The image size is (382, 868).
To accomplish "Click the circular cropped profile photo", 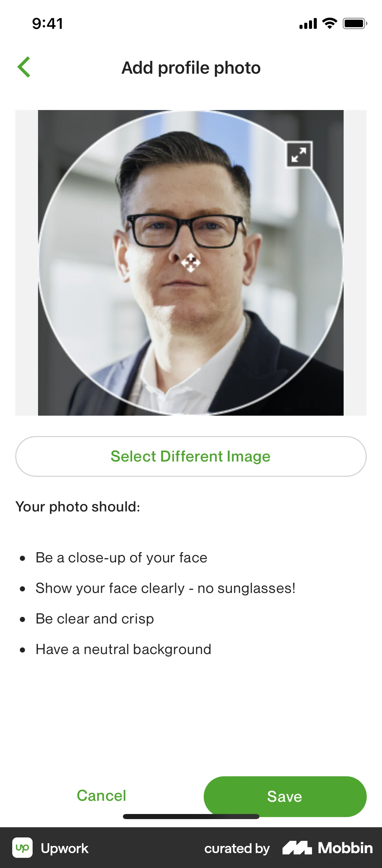I will (x=191, y=263).
